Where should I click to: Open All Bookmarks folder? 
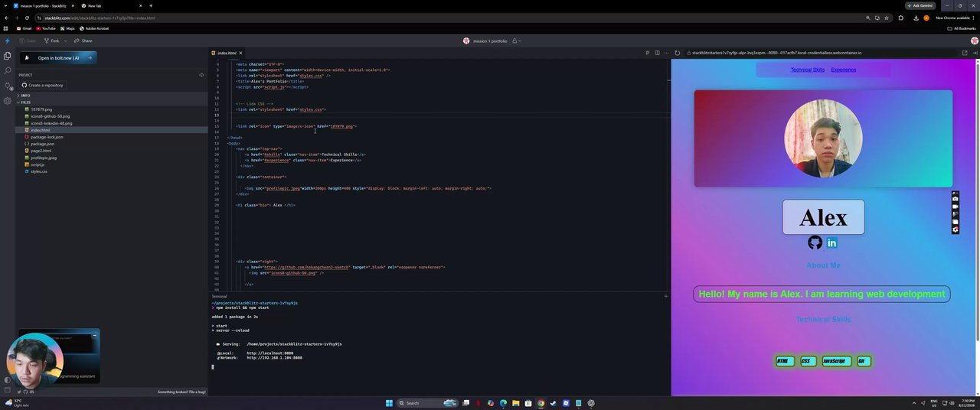[961, 28]
